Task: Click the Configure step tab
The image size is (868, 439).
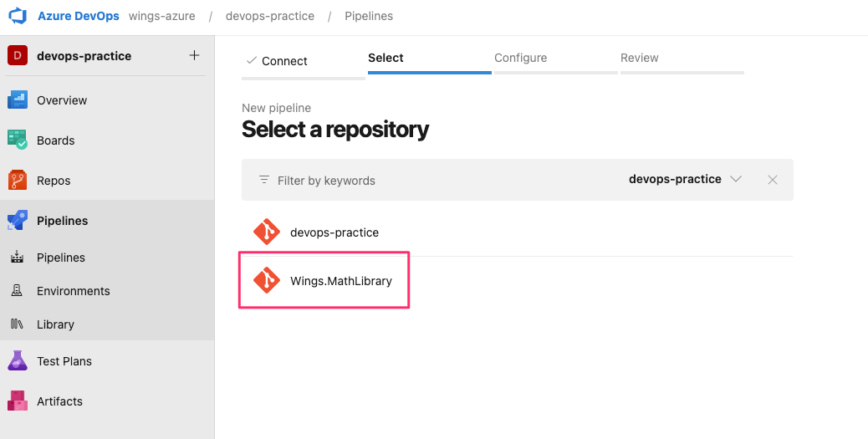Action: (x=520, y=59)
